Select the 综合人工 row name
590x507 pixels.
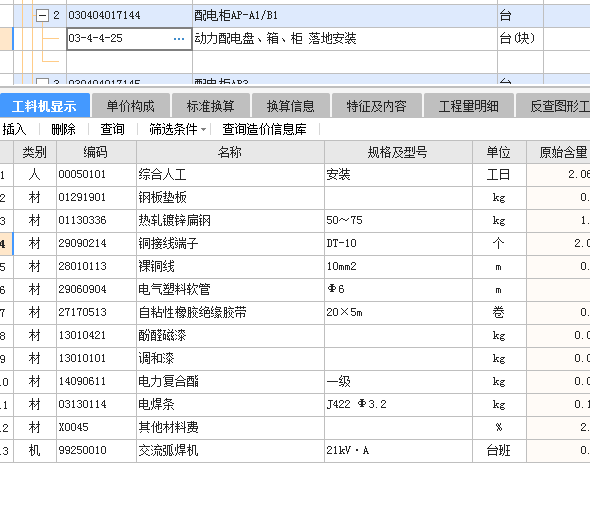(230, 175)
